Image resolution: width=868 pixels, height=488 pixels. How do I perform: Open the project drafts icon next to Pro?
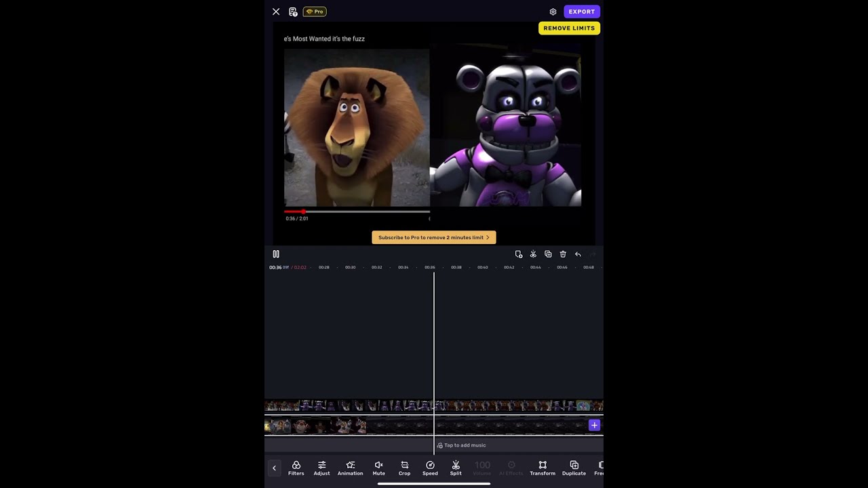(293, 12)
